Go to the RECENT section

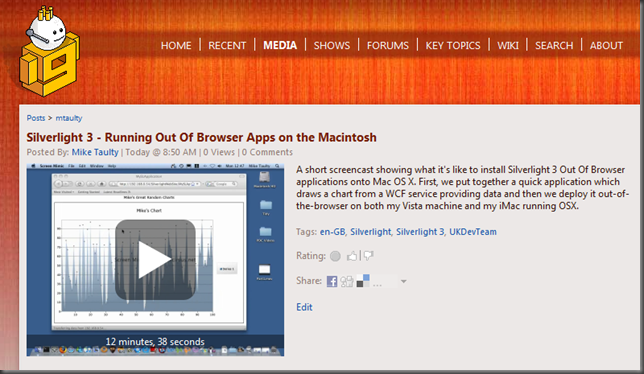pos(227,45)
